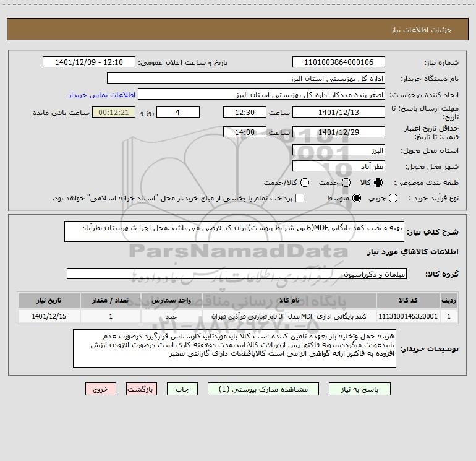Viewport: 476px width, 461px height.
Task: Click the remaining days field showing 4
Action: pos(178,112)
